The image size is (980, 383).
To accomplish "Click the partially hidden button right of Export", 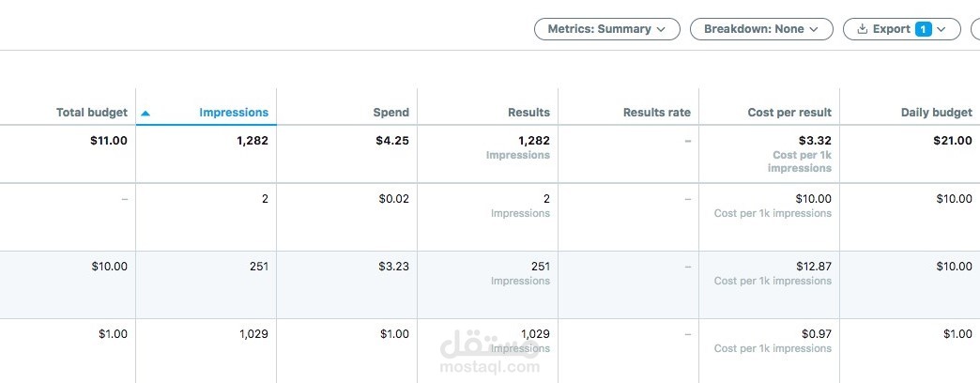I will pos(974,29).
